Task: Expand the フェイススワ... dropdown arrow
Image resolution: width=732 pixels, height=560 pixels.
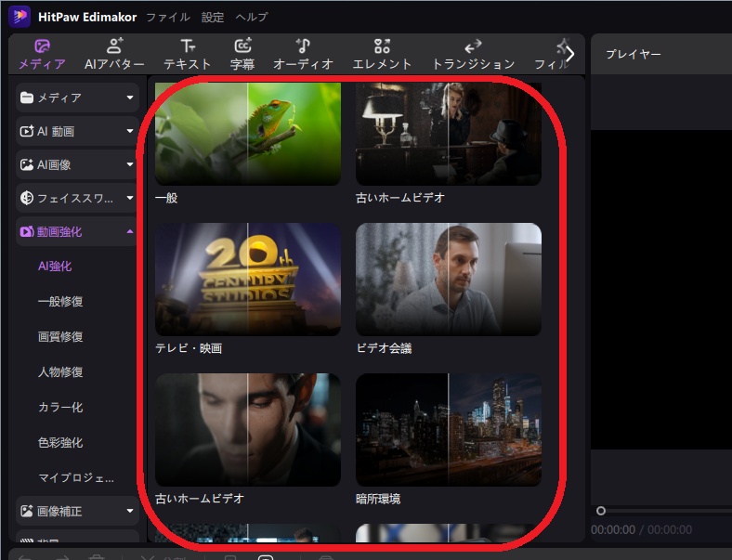Action: (x=130, y=198)
